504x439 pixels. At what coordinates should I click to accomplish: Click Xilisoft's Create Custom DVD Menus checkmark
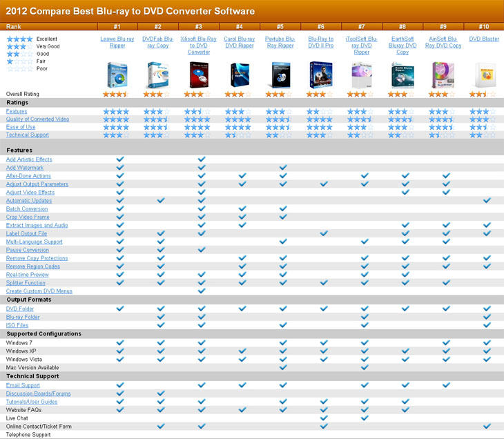tap(202, 291)
